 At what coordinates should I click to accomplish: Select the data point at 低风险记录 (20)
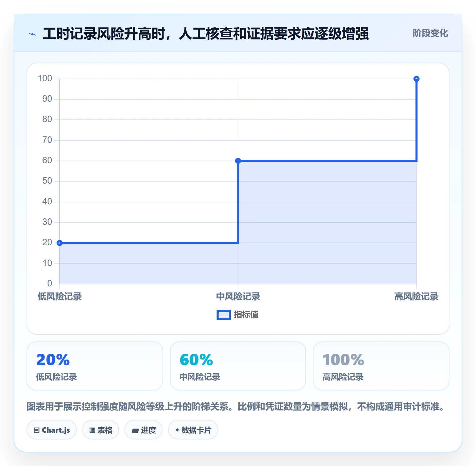(x=60, y=243)
